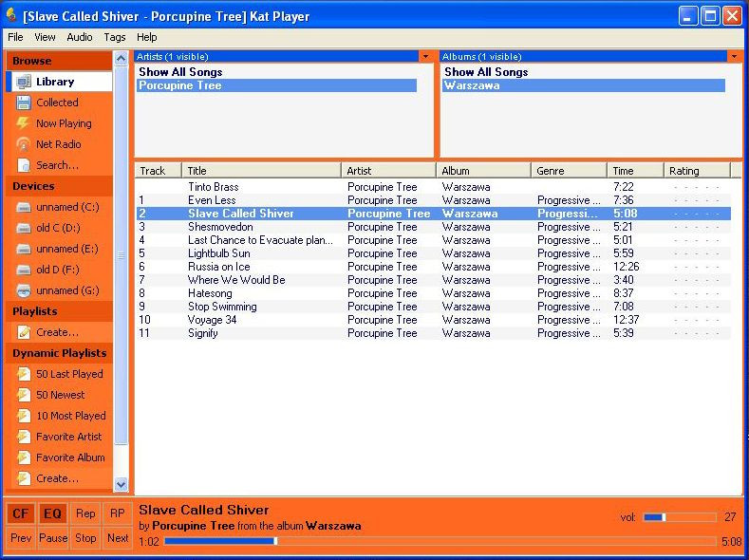Select the Hatesong song row
Image resolution: width=749 pixels, height=560 pixels.
(x=433, y=293)
